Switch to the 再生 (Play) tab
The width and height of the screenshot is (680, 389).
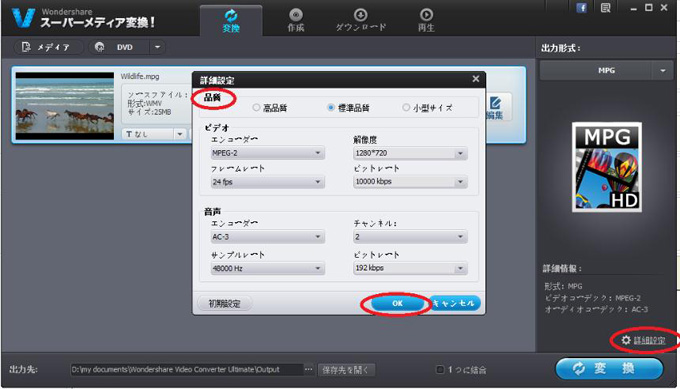point(426,20)
